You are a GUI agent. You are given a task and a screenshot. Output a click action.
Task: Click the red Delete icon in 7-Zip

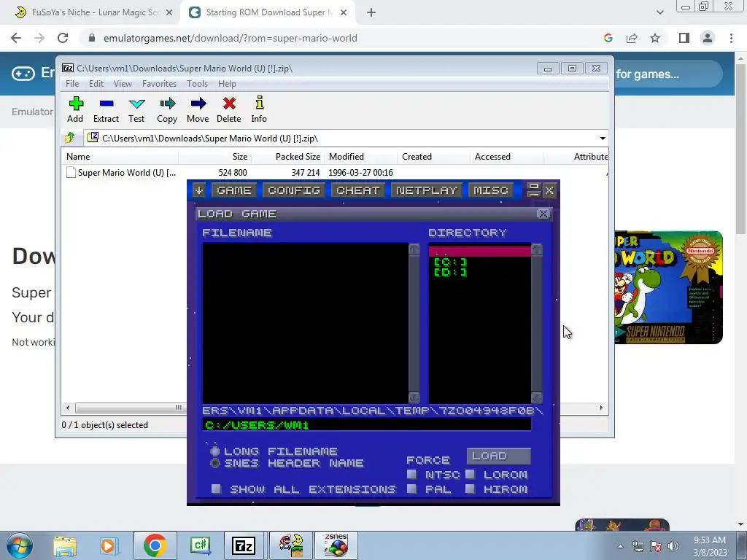pyautogui.click(x=228, y=109)
